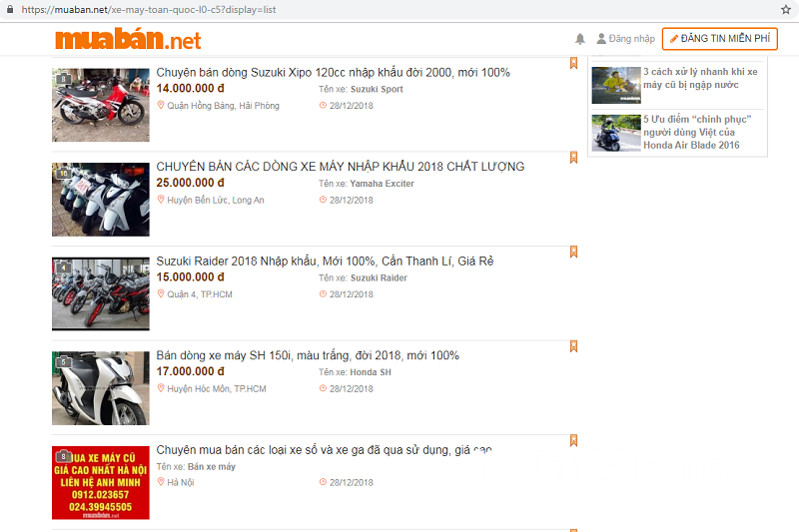Image resolution: width=799 pixels, height=532 pixels.
Task: Bookmark the browser page with the star icon
Action: pos(785,9)
